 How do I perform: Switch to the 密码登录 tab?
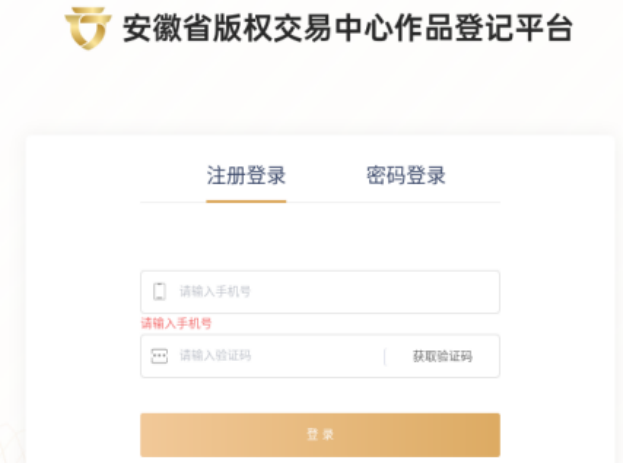click(406, 176)
